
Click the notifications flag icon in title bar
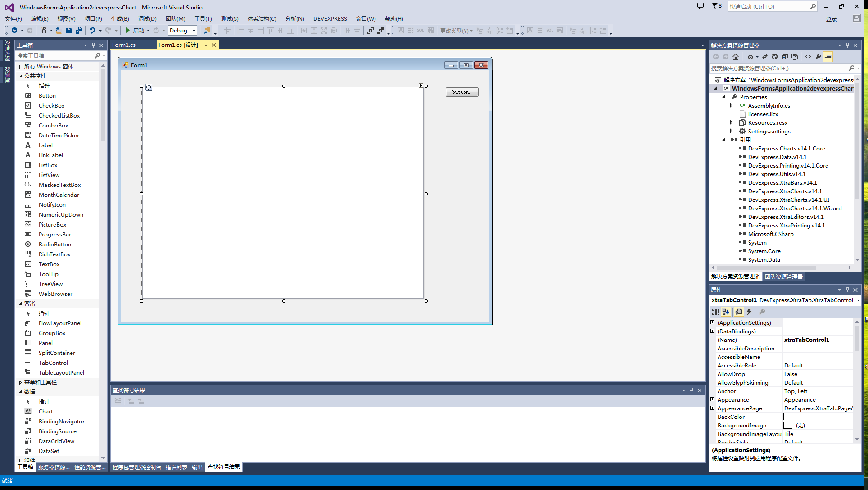coord(717,6)
